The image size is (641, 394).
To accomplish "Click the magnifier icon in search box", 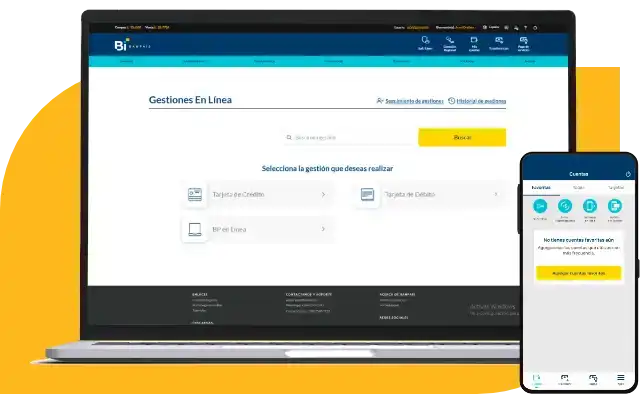I will [x=289, y=137].
